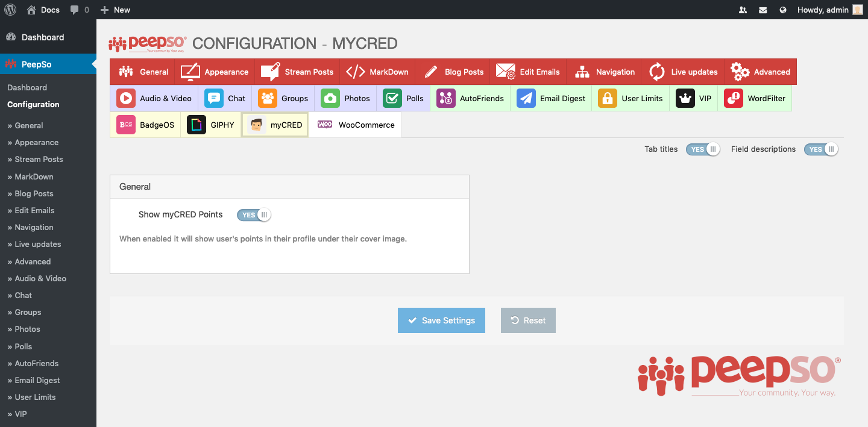Click the Chat tab's speech bubble icon
The width and height of the screenshot is (868, 427).
click(x=214, y=98)
